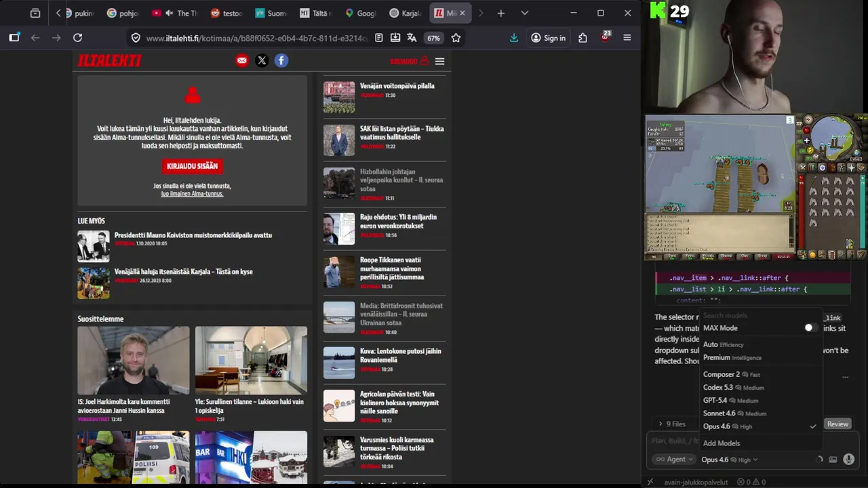Switch to the Karjala tab
Viewport: 868px width, 488px height.
coord(406,13)
